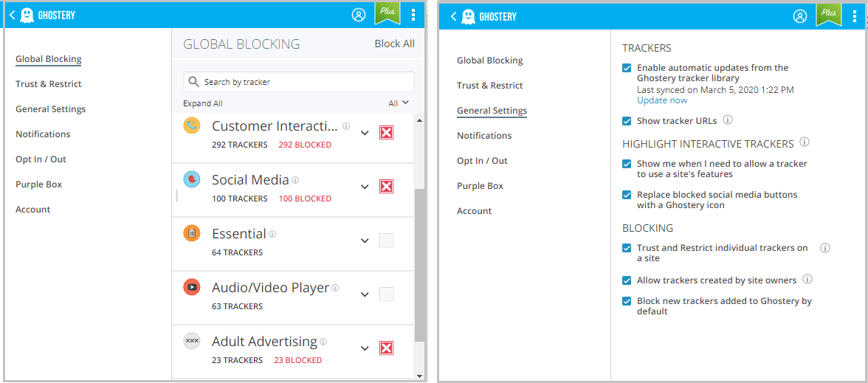Click Adult Advertising xxx category icon
The width and height of the screenshot is (868, 383).
coord(192,341)
